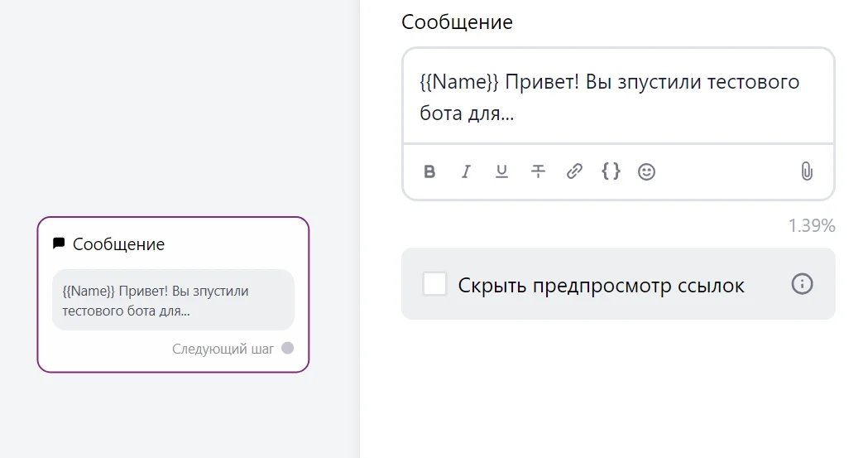Apply italic formatting to message text
The width and height of the screenshot is (868, 458).
466,171
